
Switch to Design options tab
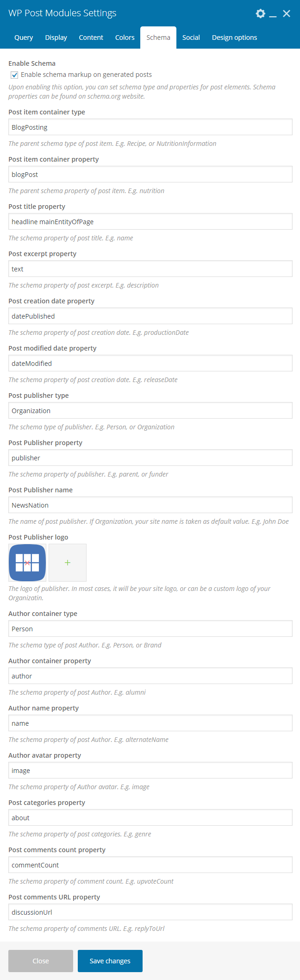point(234,38)
